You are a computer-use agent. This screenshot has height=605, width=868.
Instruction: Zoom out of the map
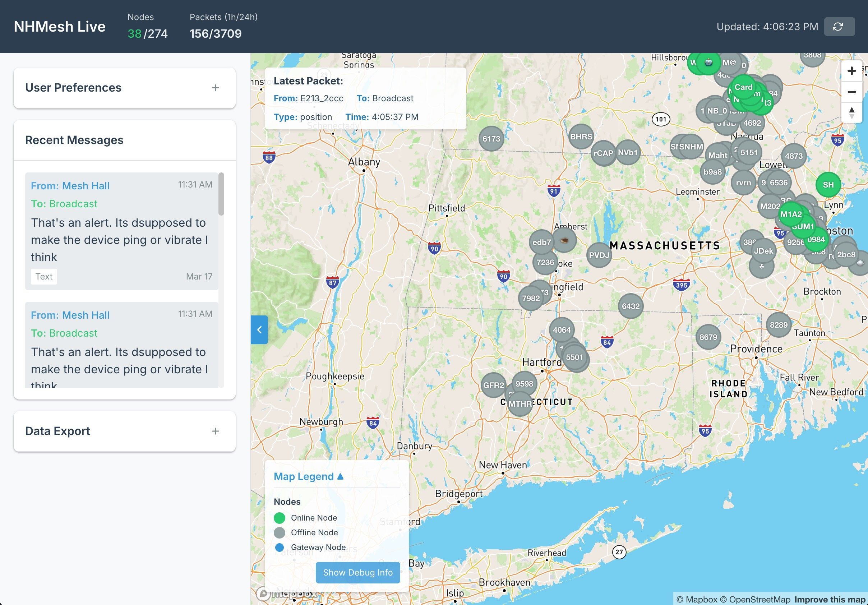pyautogui.click(x=851, y=92)
